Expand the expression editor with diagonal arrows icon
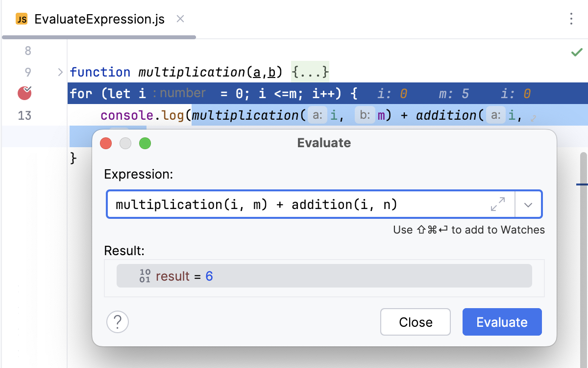588x368 pixels. click(498, 204)
